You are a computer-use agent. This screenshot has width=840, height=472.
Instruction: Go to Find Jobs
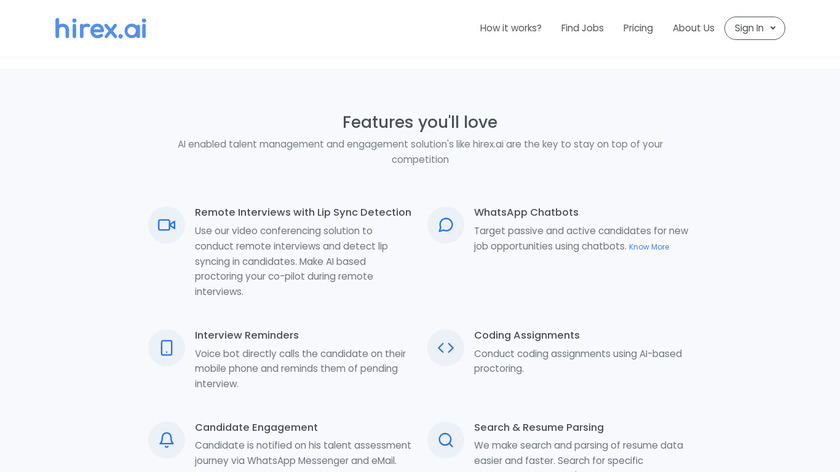[x=582, y=28]
